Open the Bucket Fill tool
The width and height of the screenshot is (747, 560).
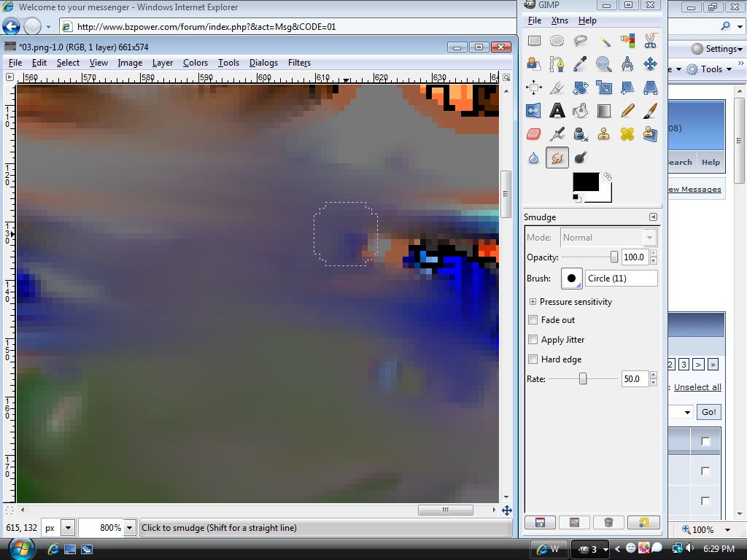[581, 111]
